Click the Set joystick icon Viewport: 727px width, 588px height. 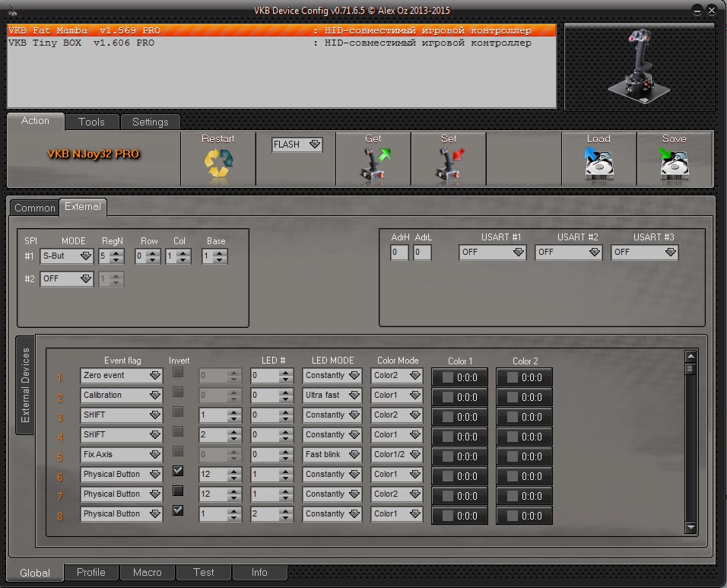pos(449,164)
